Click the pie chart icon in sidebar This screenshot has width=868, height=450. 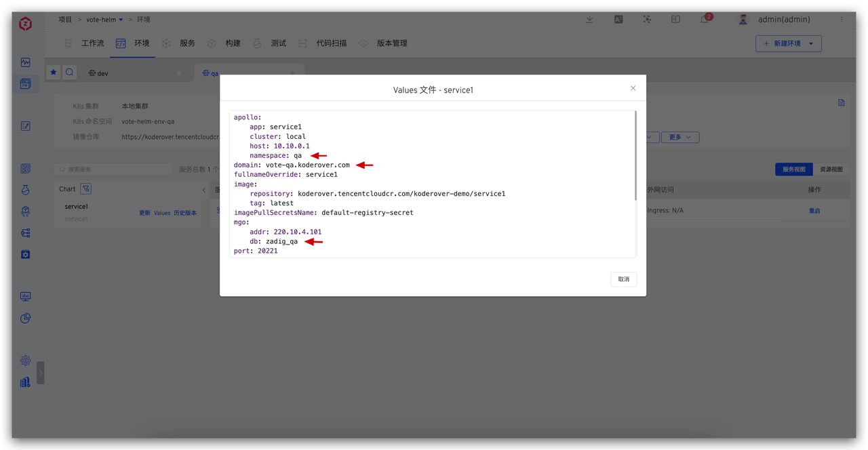pos(26,318)
